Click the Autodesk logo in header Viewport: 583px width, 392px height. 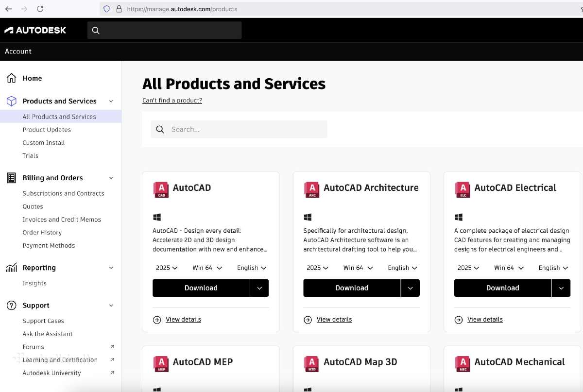point(35,30)
